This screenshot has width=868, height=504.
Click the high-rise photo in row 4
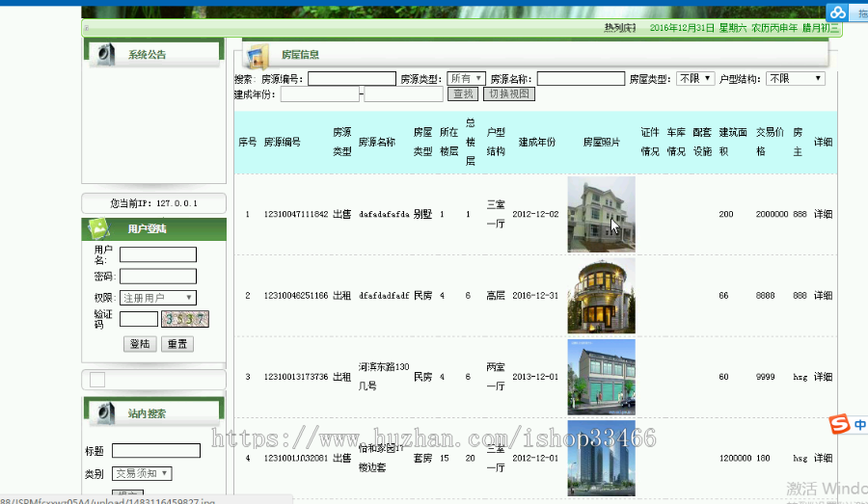601,459
